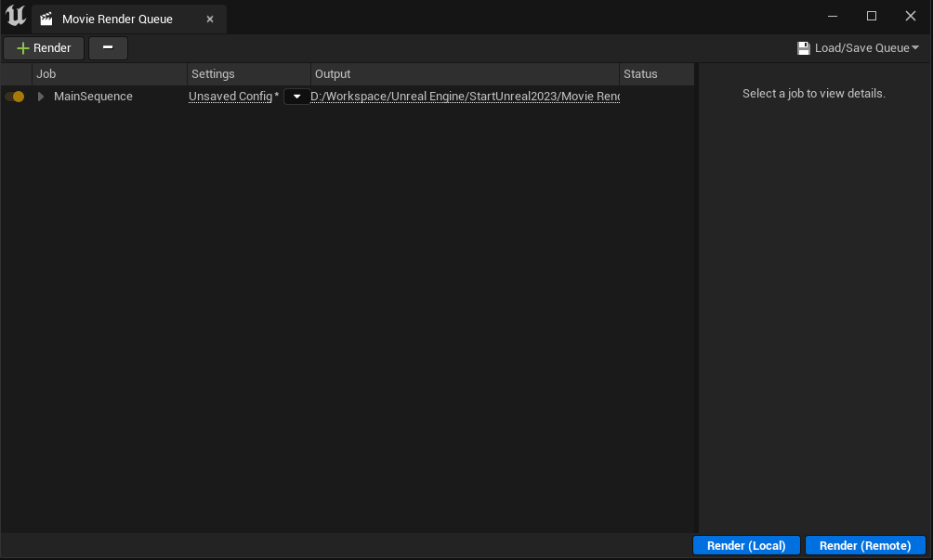Click the Output column header
The width and height of the screenshot is (933, 560).
(x=465, y=74)
